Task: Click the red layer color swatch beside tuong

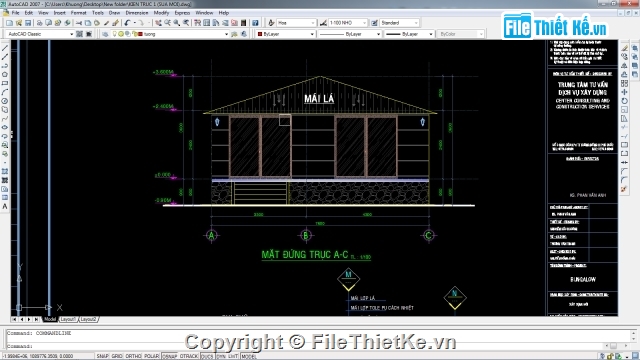Action: coord(140,34)
